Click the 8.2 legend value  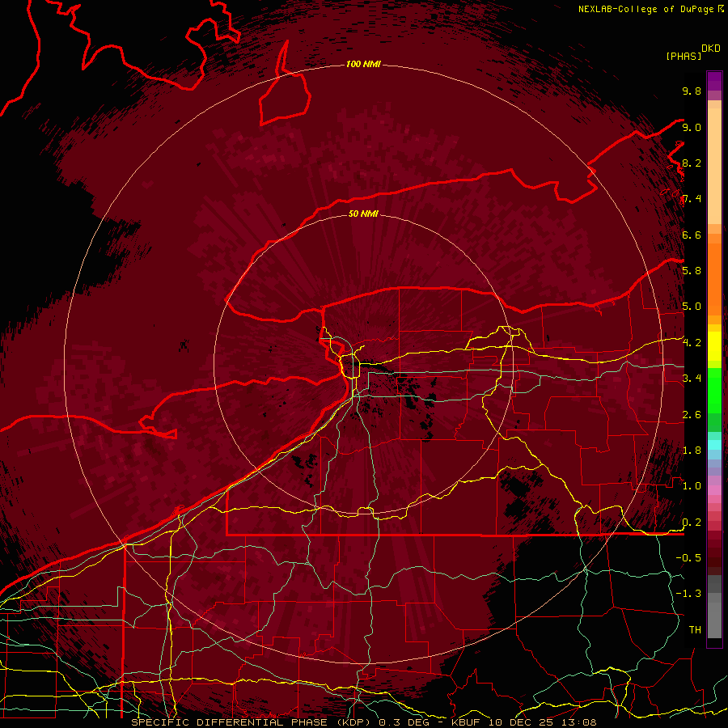(x=692, y=163)
